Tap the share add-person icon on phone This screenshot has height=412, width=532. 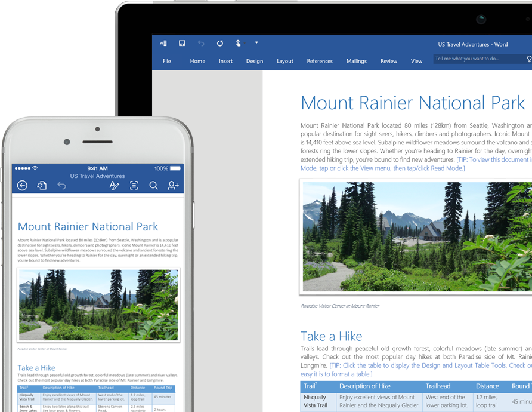tap(173, 186)
